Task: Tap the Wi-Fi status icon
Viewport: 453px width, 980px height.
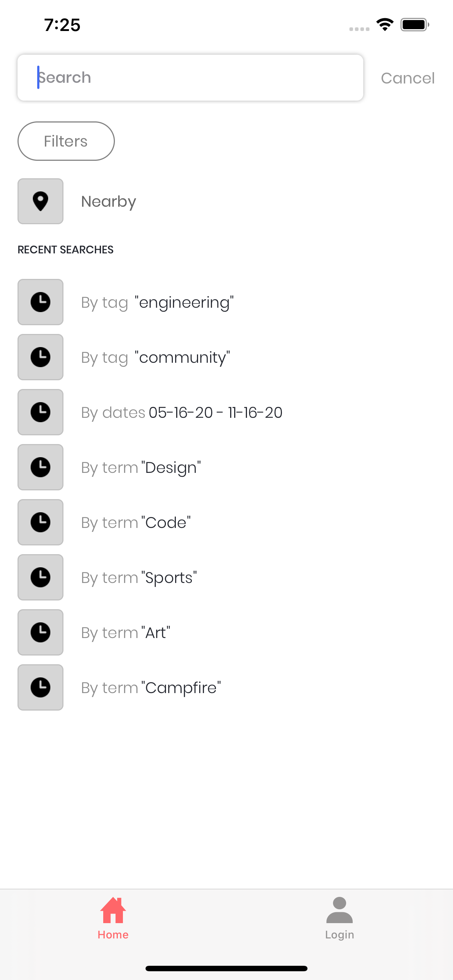Action: coord(385,25)
